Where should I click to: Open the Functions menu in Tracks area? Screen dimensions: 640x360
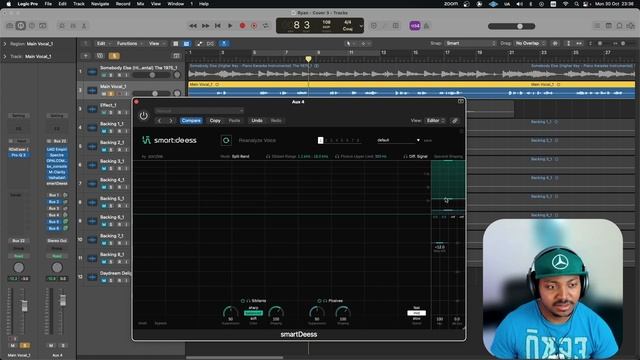(129, 44)
